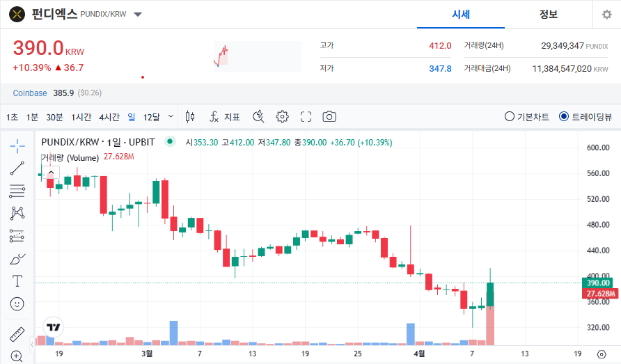Image resolution: width=621 pixels, height=364 pixels.
Task: Select the ruler measure tool
Action: pos(17,335)
